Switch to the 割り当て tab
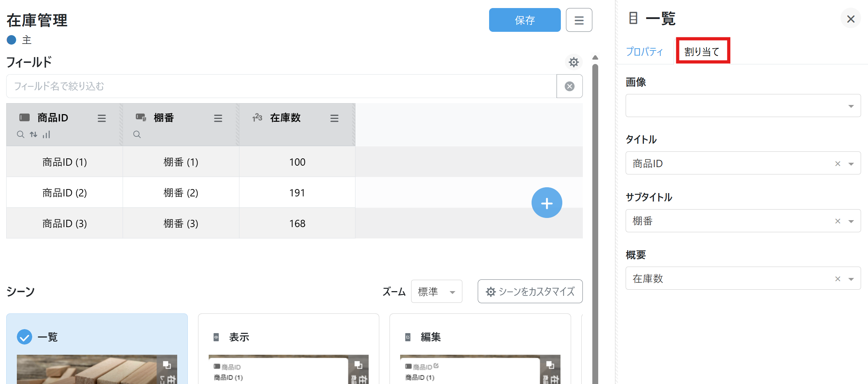 click(x=702, y=52)
